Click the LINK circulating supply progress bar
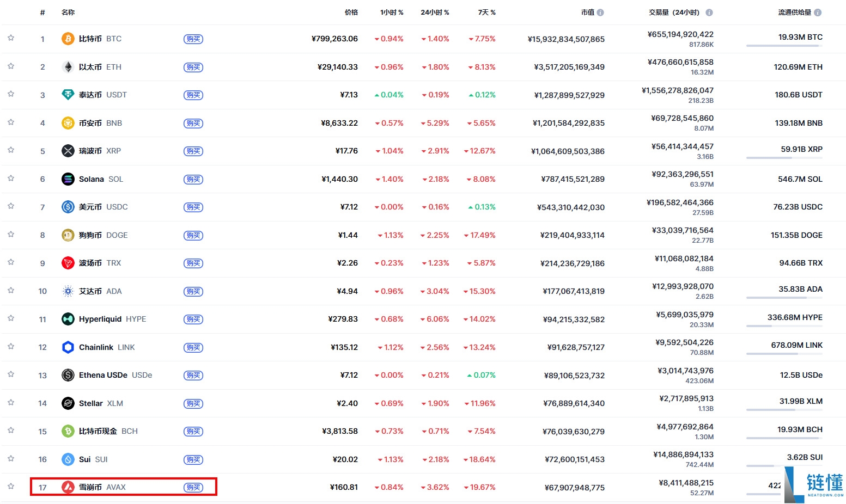The width and height of the screenshot is (846, 504). click(784, 354)
